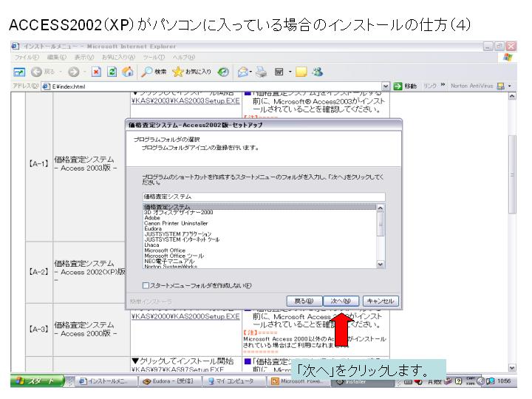The height and width of the screenshot is (399, 532).
Task: Click the KAS2003Setup.EXE link
Action: (x=185, y=100)
